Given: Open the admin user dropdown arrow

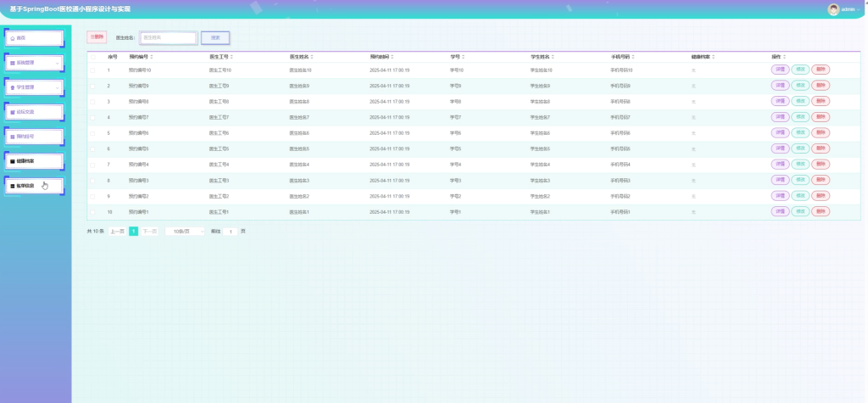Looking at the screenshot, I should point(858,9).
